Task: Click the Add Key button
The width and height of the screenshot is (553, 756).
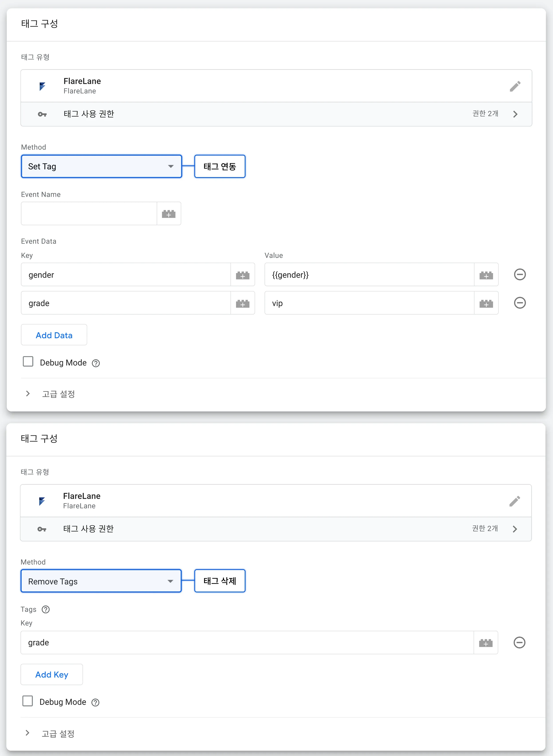Action: [51, 674]
